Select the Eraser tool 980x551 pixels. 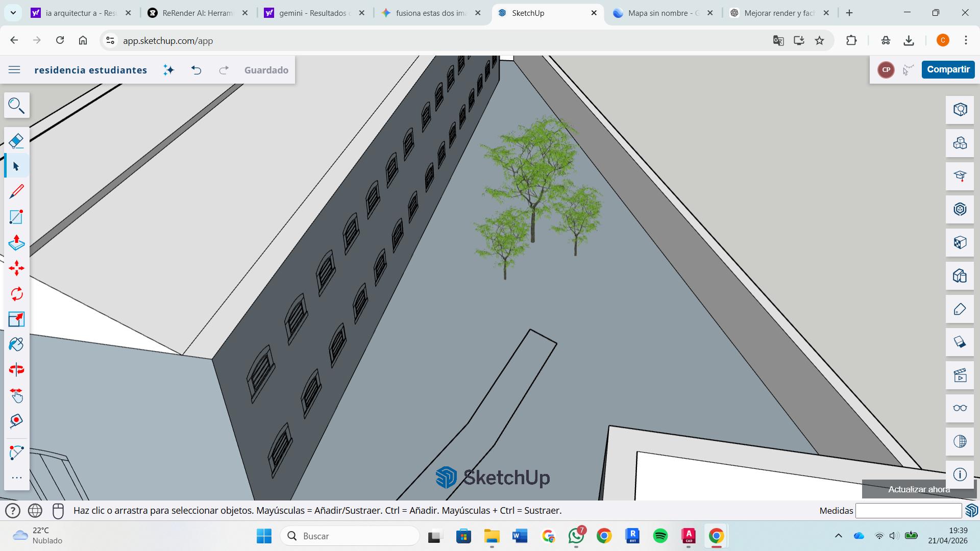point(16,141)
